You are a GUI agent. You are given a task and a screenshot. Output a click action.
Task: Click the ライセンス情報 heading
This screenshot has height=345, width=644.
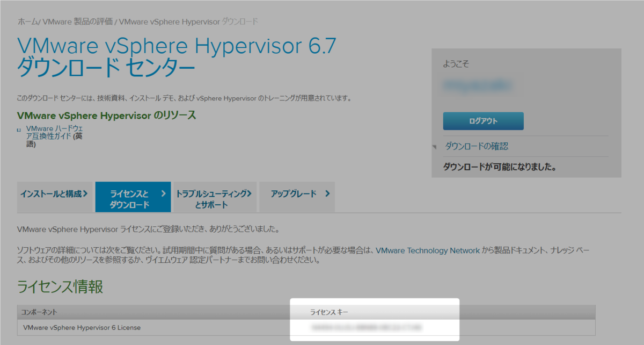pos(60,286)
